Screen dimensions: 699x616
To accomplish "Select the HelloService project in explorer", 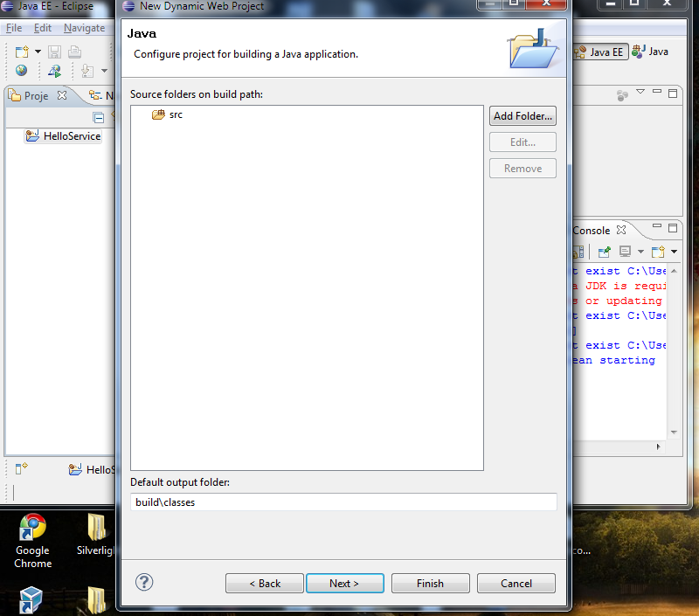I will pos(63,136).
